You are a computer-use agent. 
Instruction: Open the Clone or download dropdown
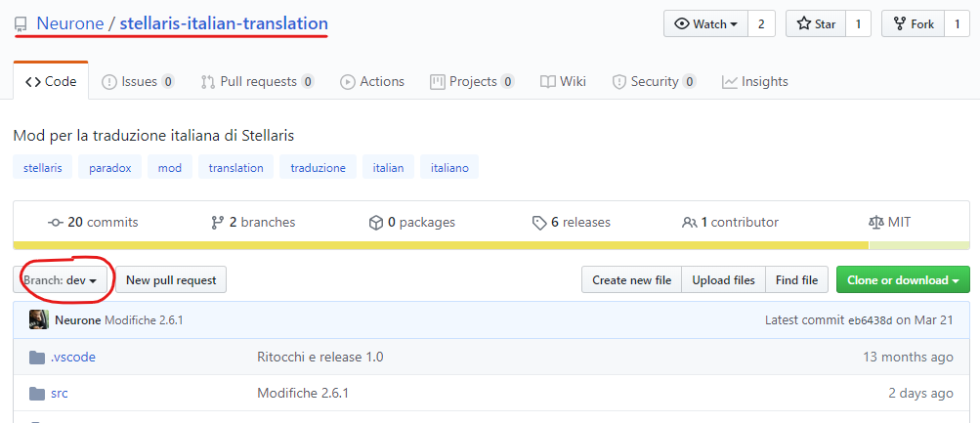(x=903, y=280)
